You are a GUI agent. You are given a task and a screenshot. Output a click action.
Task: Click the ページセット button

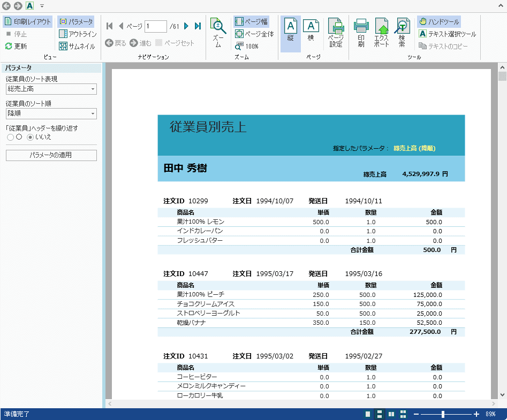(175, 43)
